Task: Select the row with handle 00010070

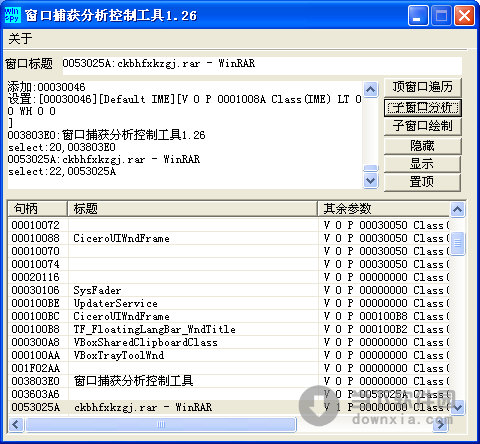Action: tap(229, 251)
